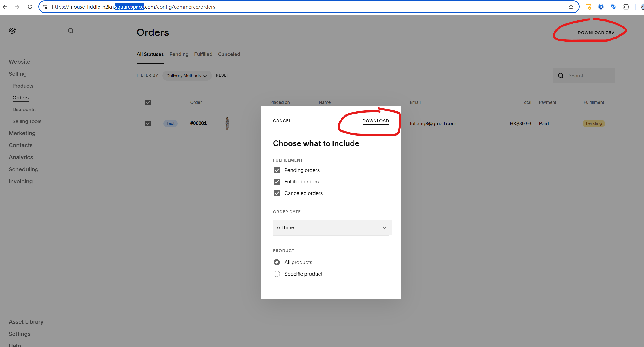Screen dimensions: 644x347
Task: Expand the Delivery Methods filter dropdown
Action: [x=187, y=76]
